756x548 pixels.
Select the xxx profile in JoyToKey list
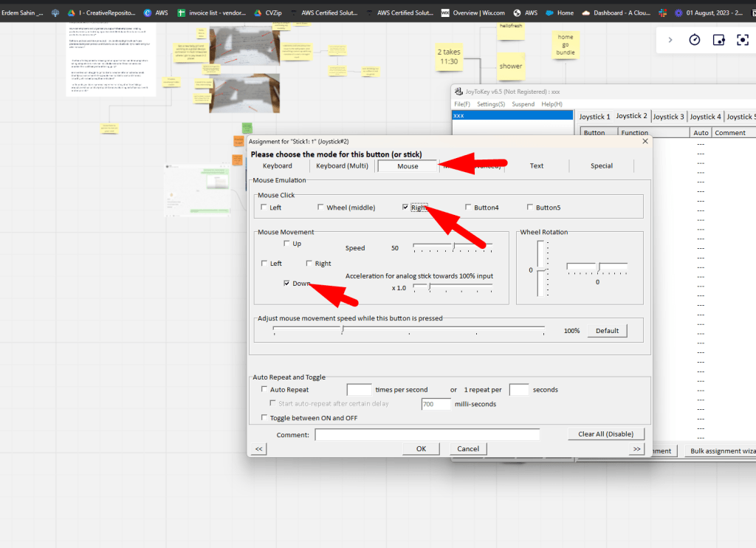click(512, 116)
